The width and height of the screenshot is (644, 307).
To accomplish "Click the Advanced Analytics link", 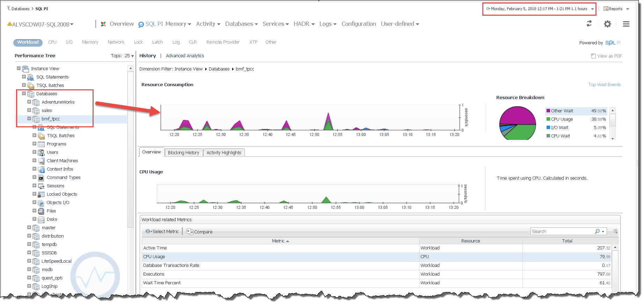I will 185,56.
